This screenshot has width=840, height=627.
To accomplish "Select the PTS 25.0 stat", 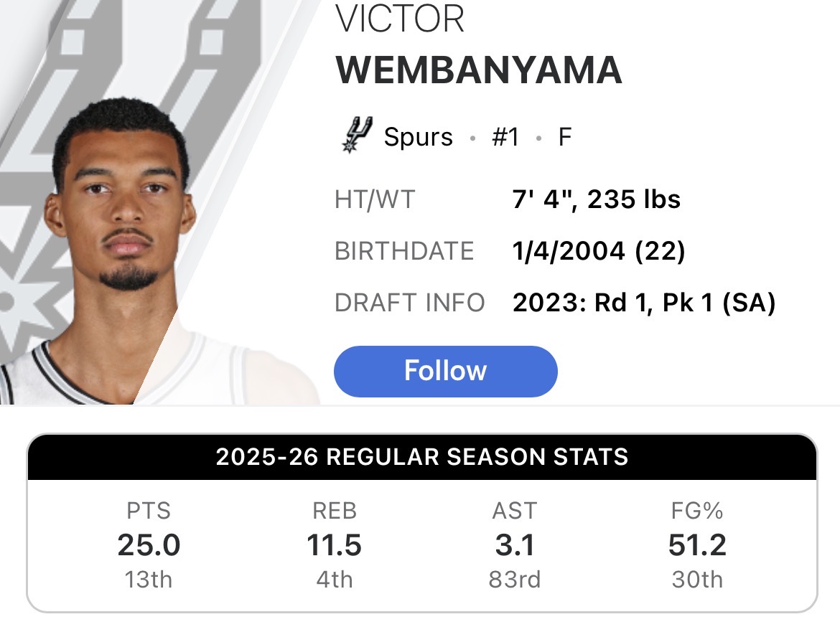I will 149,545.
